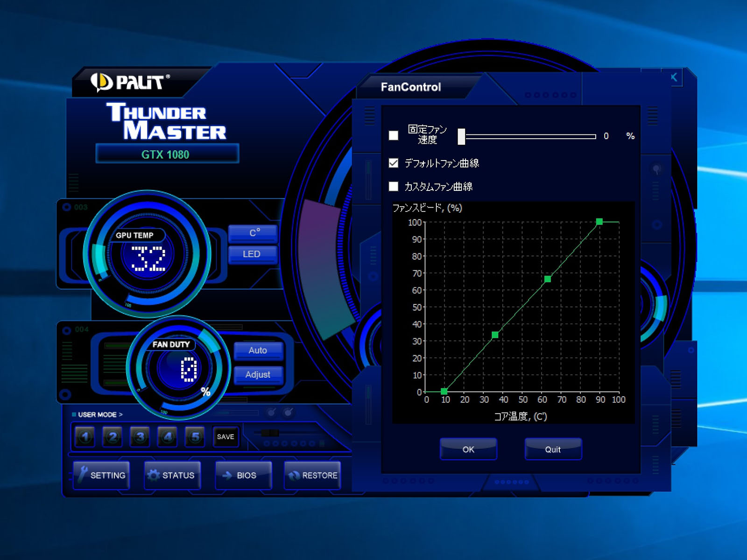Image resolution: width=747 pixels, height=560 pixels.
Task: Uncheck the デフォルトファン曲線 checkbox
Action: click(x=394, y=163)
